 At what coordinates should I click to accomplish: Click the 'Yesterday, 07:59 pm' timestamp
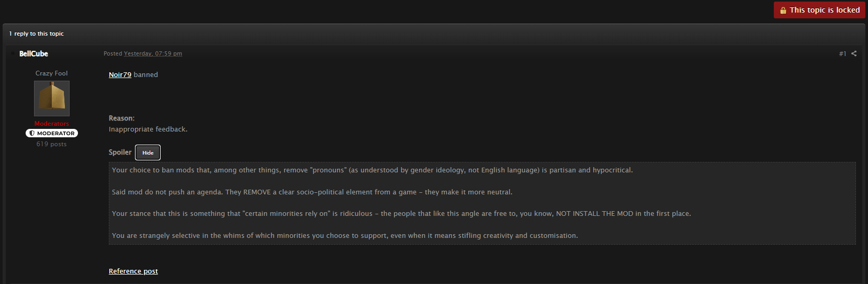[x=153, y=53]
